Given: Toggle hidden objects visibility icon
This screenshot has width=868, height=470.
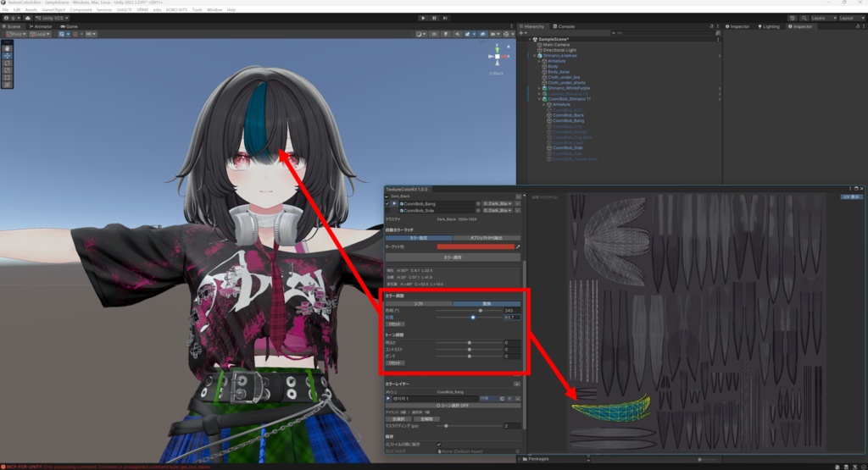Looking at the screenshot, I should 482,34.
